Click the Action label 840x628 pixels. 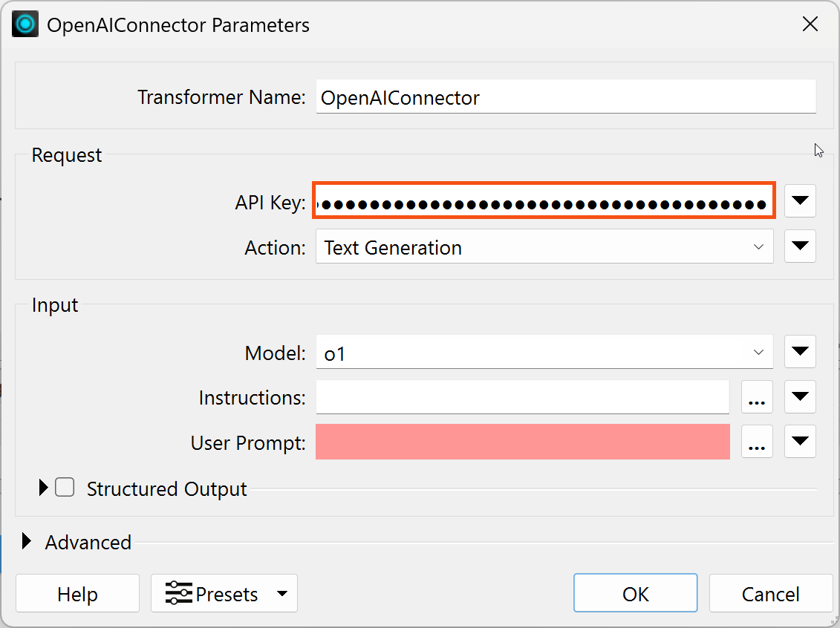coord(275,248)
